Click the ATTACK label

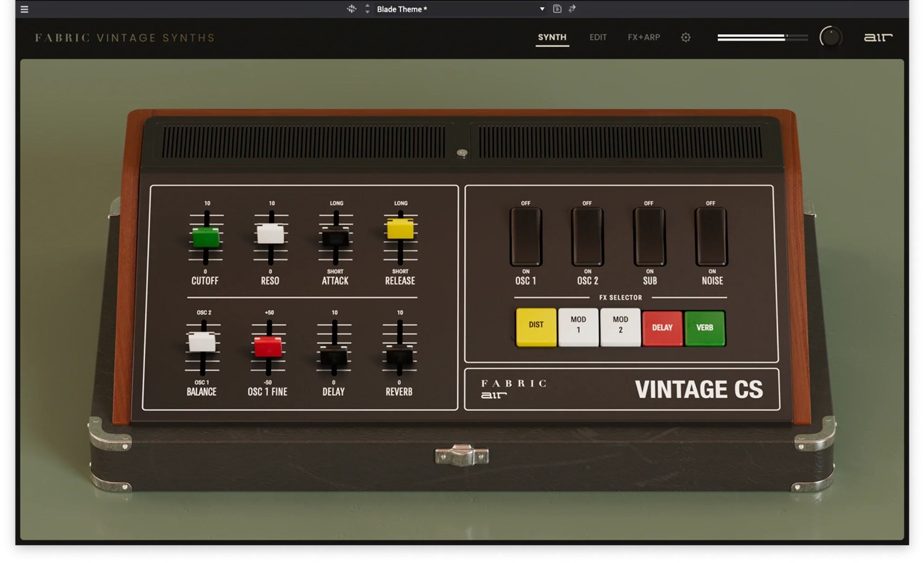point(335,281)
